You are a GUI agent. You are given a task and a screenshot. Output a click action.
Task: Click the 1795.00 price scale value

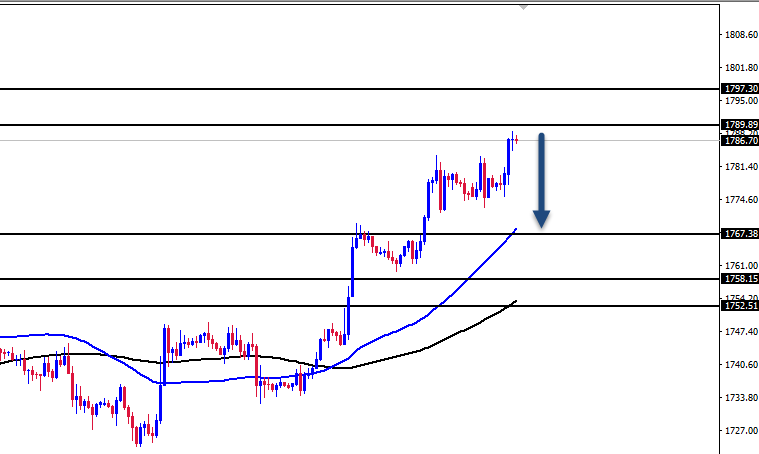tap(741, 101)
